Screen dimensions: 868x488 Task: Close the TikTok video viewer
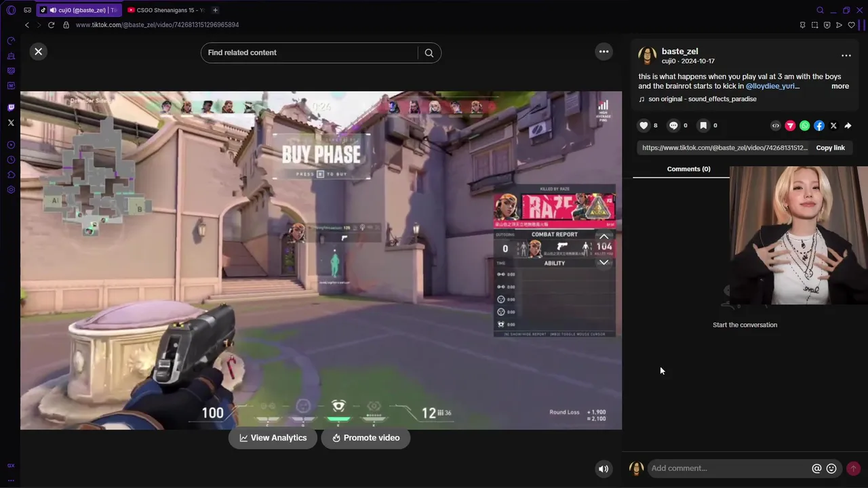pos(39,52)
